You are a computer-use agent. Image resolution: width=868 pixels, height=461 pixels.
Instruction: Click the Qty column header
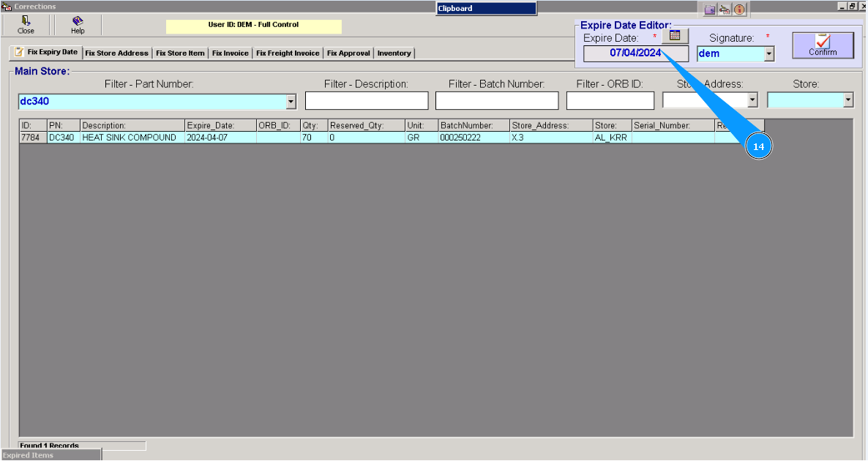click(315, 126)
